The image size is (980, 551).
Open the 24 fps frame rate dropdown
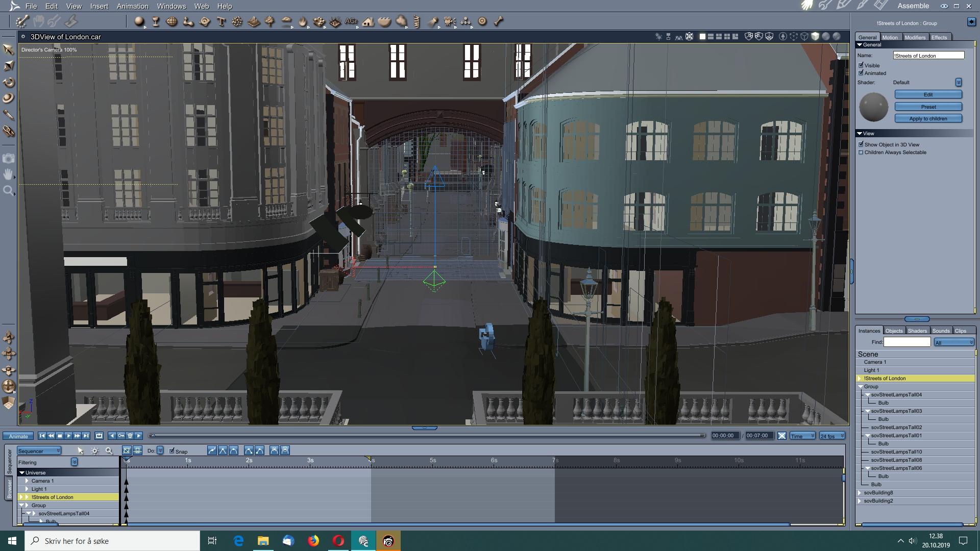[832, 436]
